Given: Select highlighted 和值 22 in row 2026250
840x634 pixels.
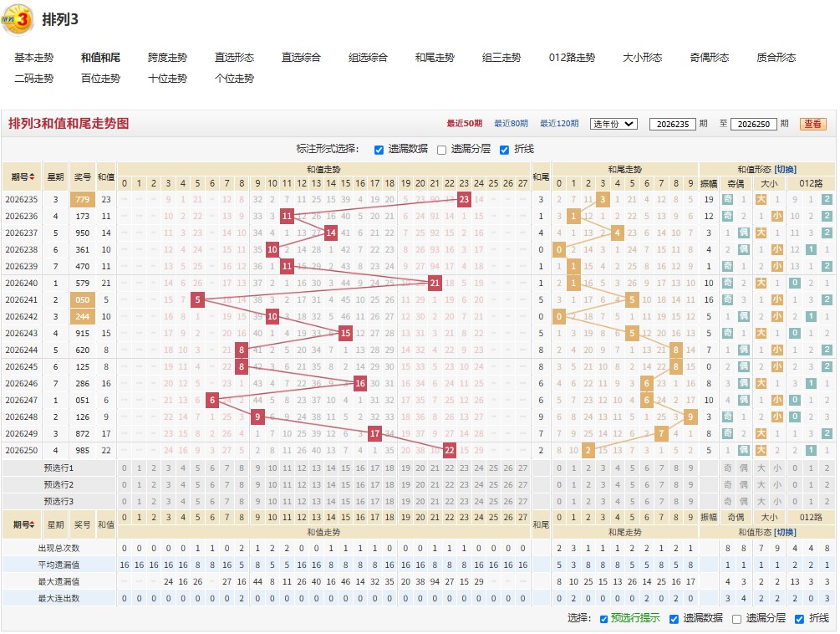Looking at the screenshot, I should pos(450,450).
